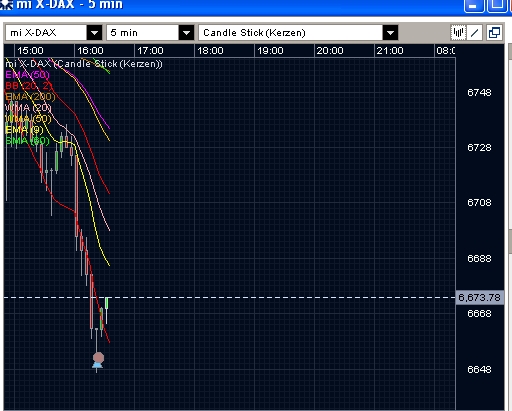Click the trade marker circle below candles
This screenshot has height=411, width=512.
click(x=98, y=358)
